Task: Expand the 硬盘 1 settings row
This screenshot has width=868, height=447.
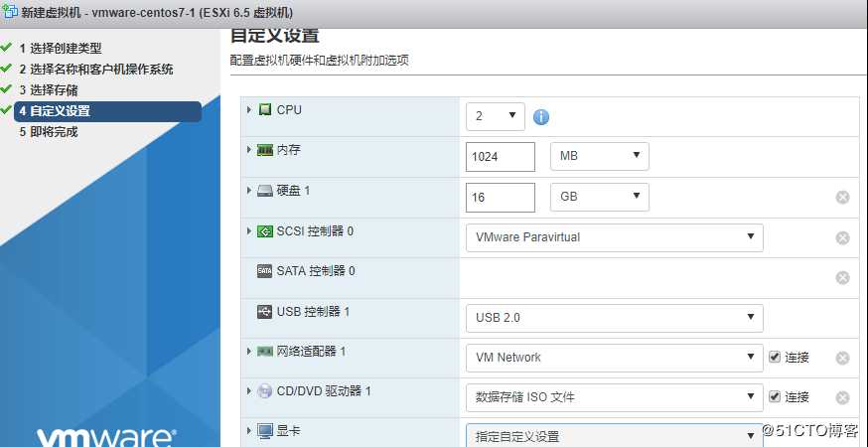Action: coord(249,190)
